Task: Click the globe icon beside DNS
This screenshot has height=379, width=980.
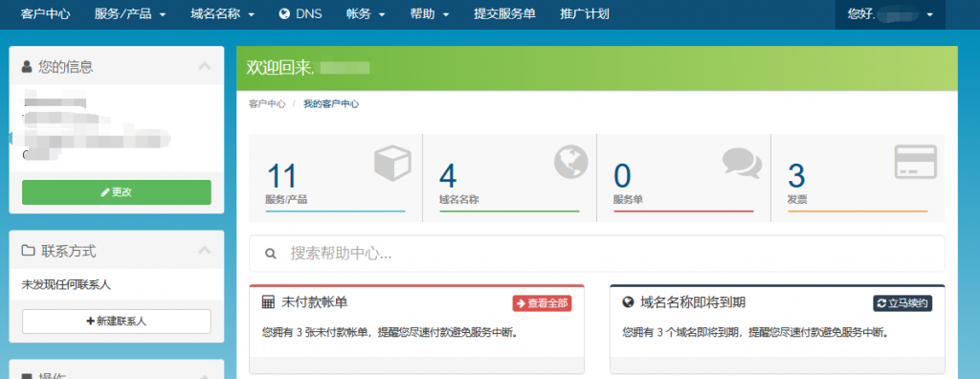Action: coord(284,13)
